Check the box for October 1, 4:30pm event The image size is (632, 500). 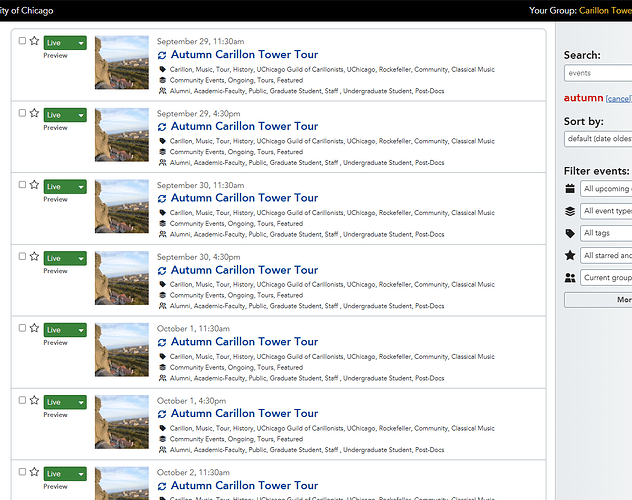[x=22, y=400]
